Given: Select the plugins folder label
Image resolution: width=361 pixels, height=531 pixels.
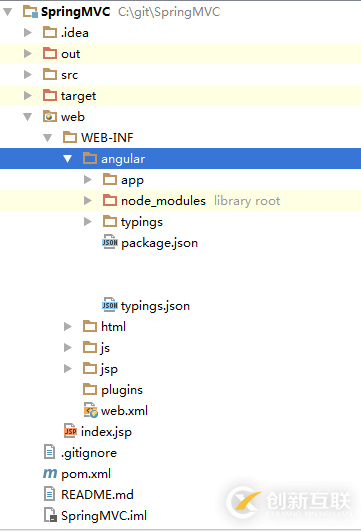Looking at the screenshot, I should [x=122, y=390].
